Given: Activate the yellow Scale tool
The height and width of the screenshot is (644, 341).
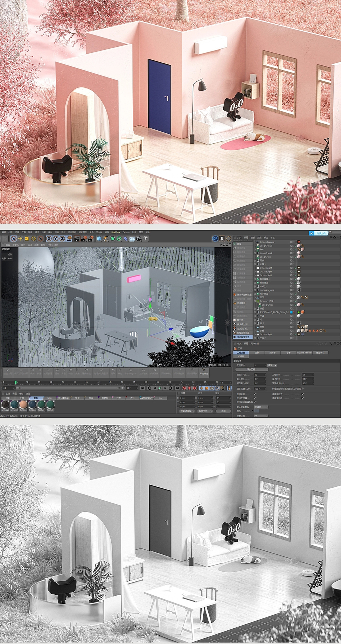Looking at the screenshot, I should coord(27,239).
